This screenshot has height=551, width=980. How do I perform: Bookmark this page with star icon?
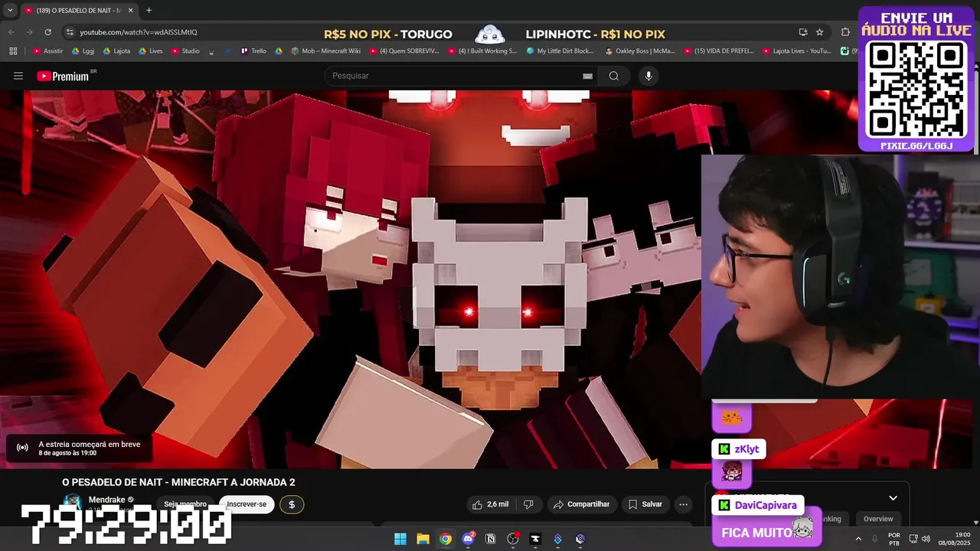point(820,32)
